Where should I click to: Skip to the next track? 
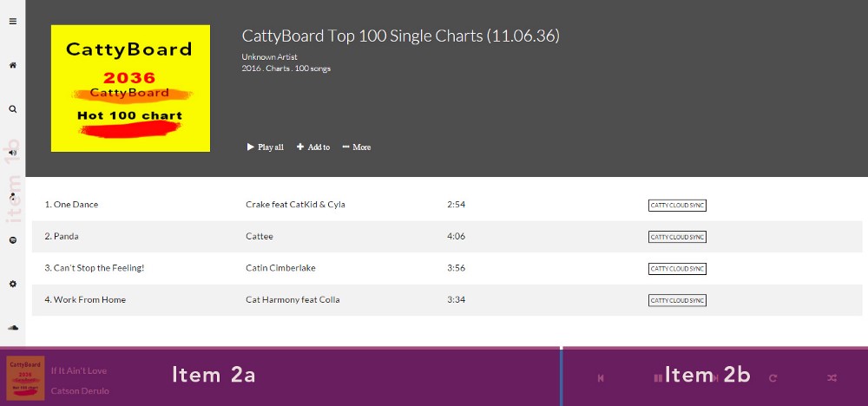tap(714, 377)
